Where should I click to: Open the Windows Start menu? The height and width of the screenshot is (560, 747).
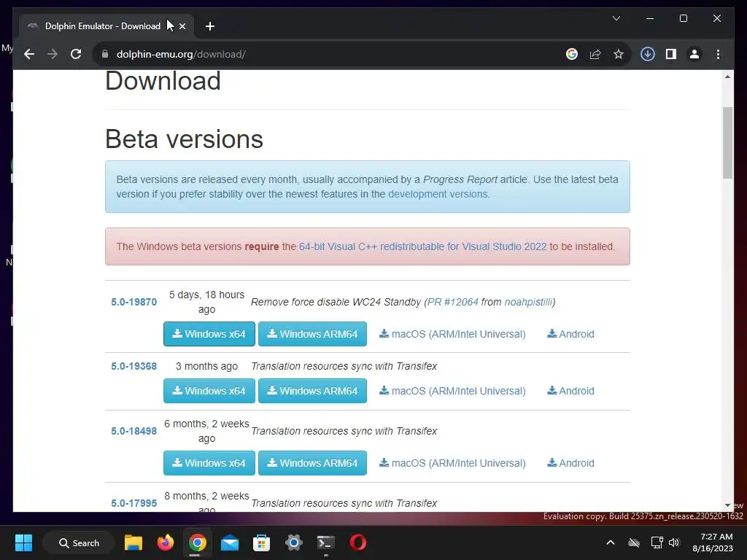pyautogui.click(x=23, y=542)
